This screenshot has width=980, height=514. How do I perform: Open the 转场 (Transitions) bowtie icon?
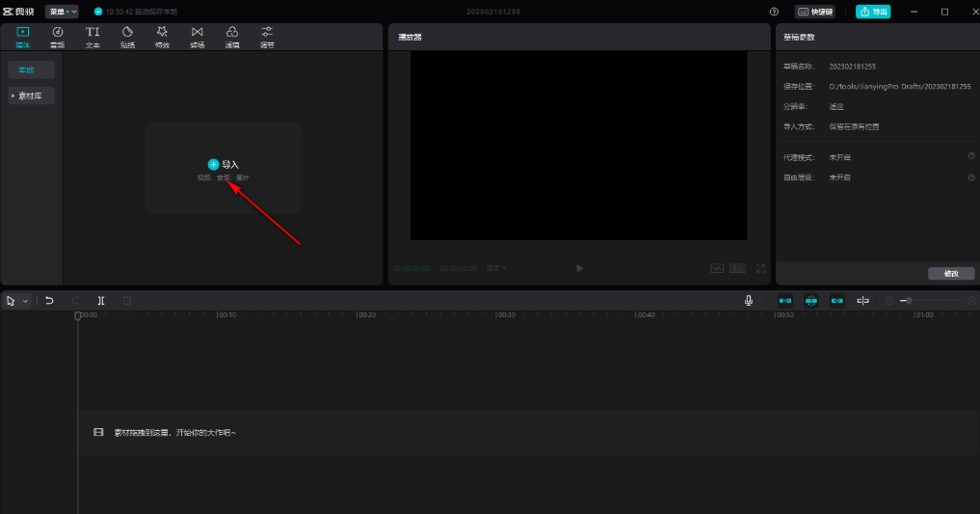tap(197, 37)
